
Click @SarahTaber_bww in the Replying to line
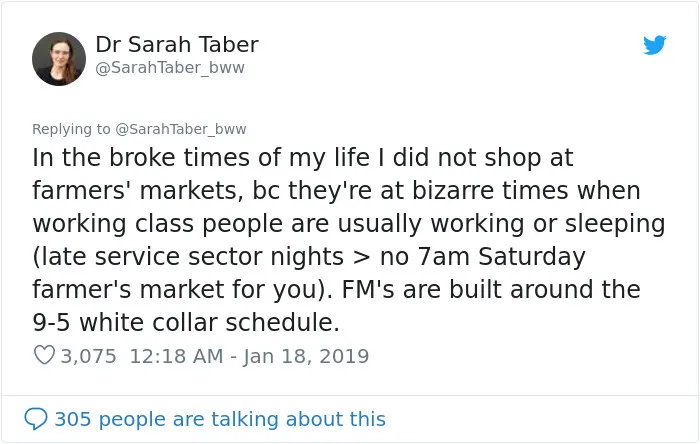(181, 129)
